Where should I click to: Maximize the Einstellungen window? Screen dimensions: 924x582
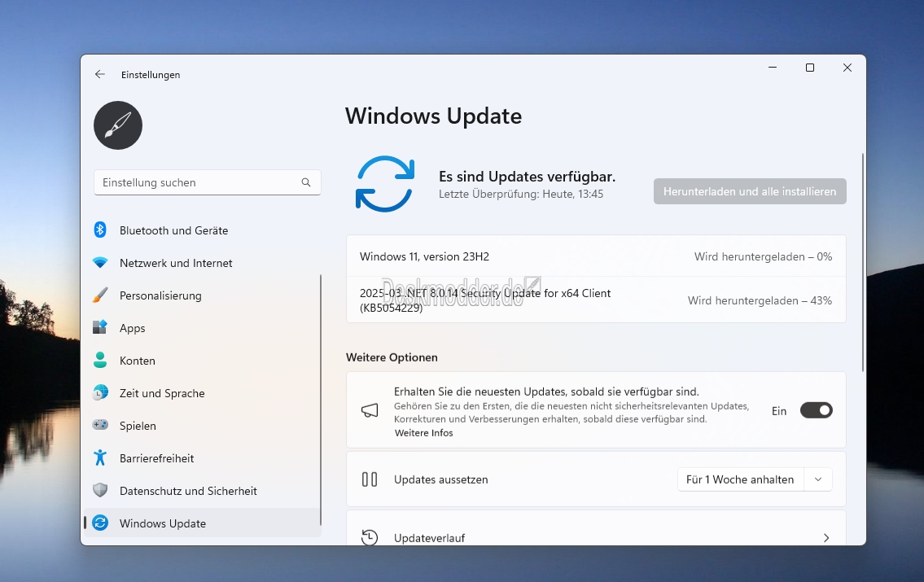(810, 68)
